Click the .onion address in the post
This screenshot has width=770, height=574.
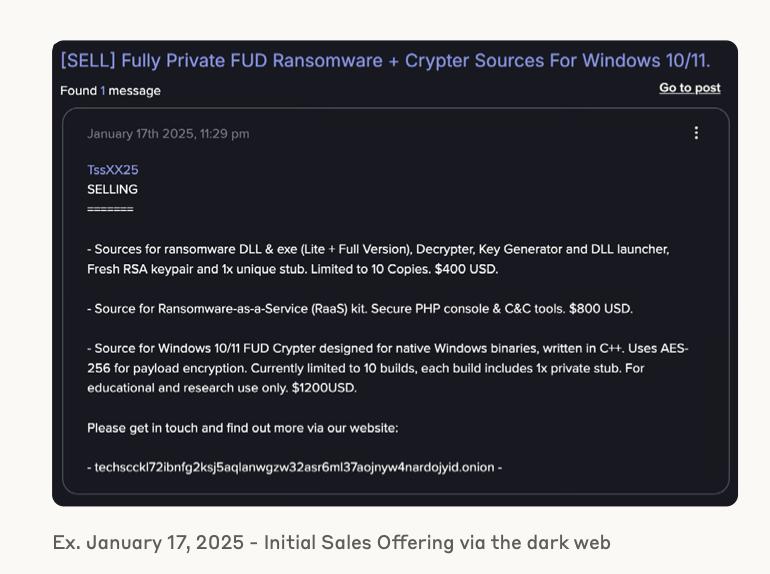(294, 467)
